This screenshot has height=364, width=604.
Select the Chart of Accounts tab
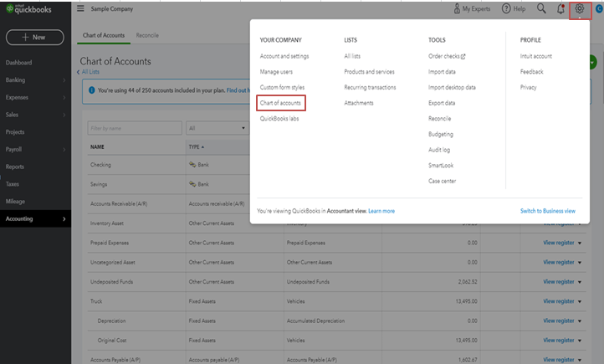pos(104,35)
